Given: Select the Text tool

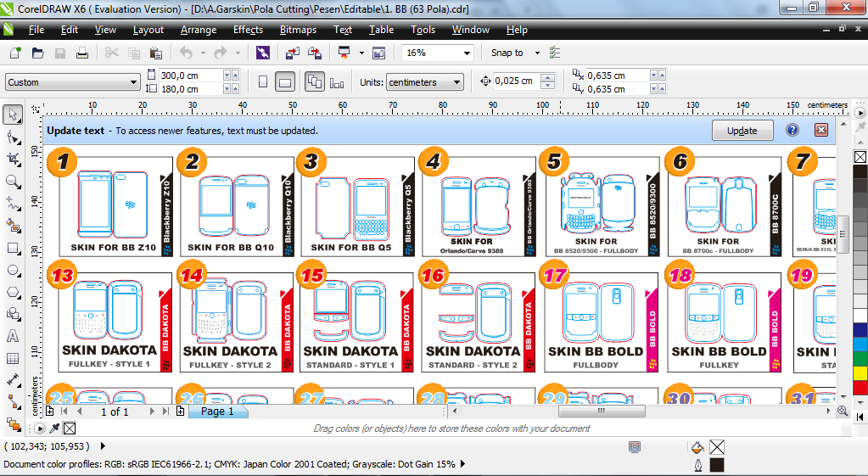Looking at the screenshot, I should pos(13,336).
